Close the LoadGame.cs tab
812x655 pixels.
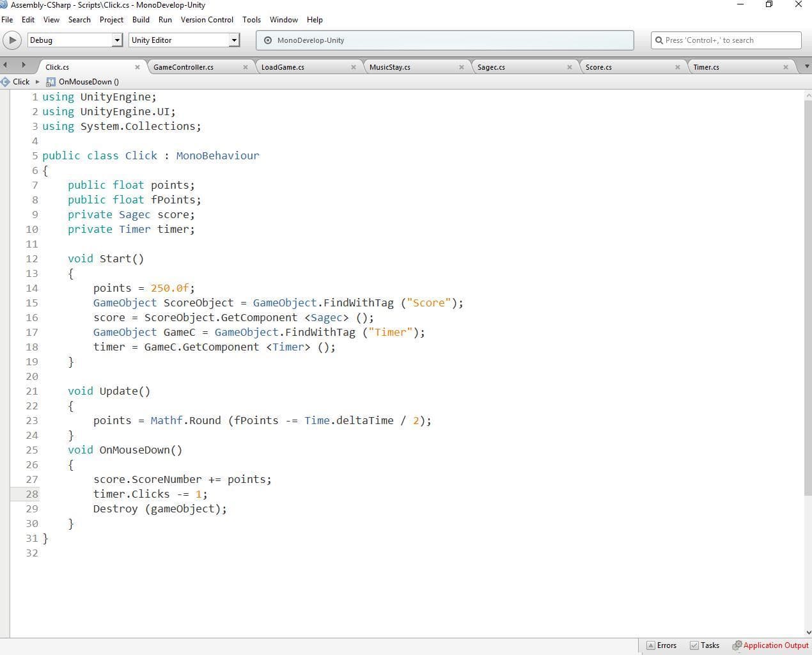354,67
